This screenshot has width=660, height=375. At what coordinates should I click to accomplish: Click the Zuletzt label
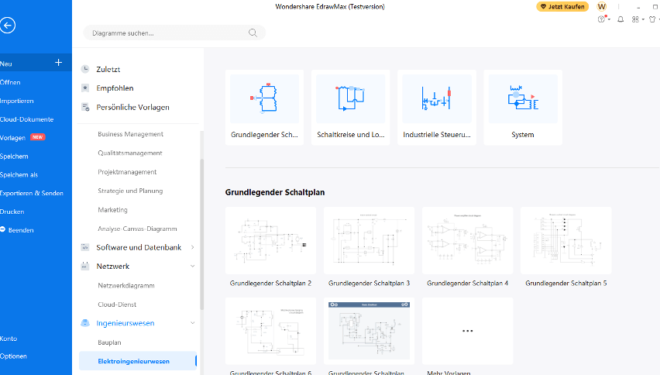tap(108, 69)
